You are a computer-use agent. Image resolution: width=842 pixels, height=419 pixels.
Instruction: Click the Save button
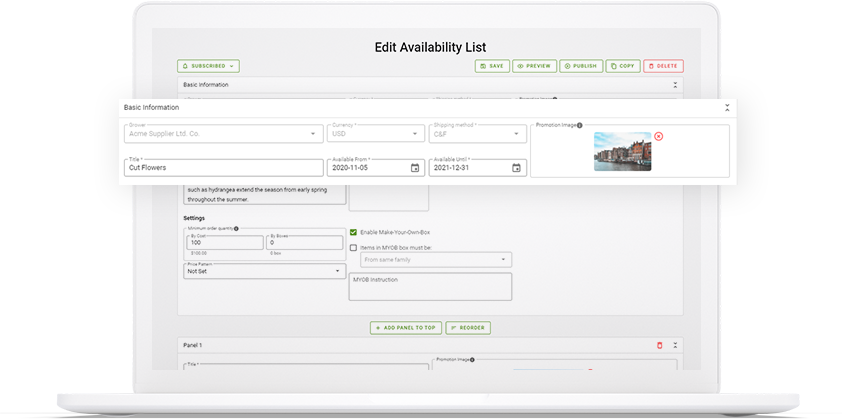(492, 66)
